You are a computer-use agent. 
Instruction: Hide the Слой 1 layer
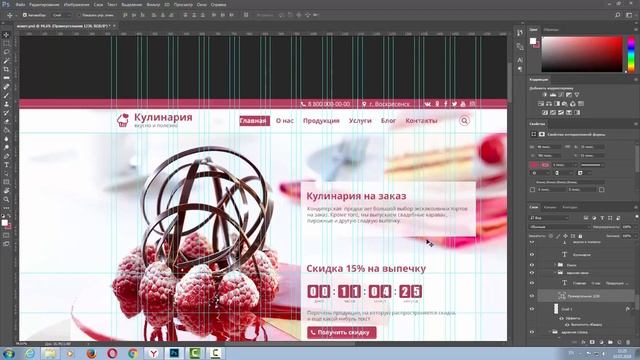click(532, 309)
